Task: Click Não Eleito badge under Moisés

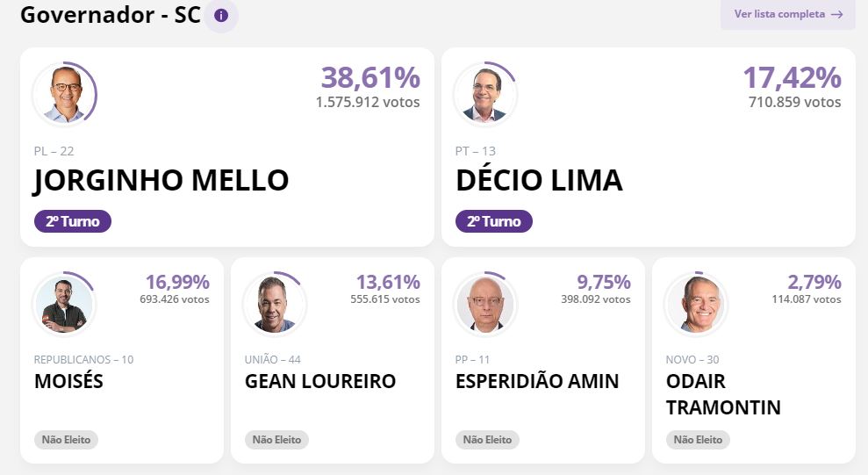Action: [66, 440]
